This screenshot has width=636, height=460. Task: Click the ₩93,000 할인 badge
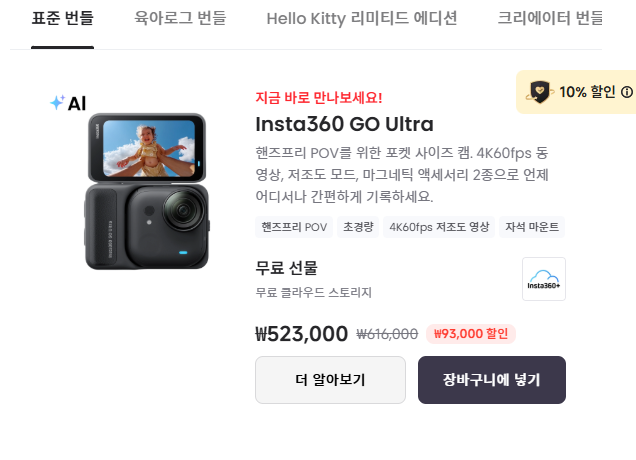pos(471,334)
